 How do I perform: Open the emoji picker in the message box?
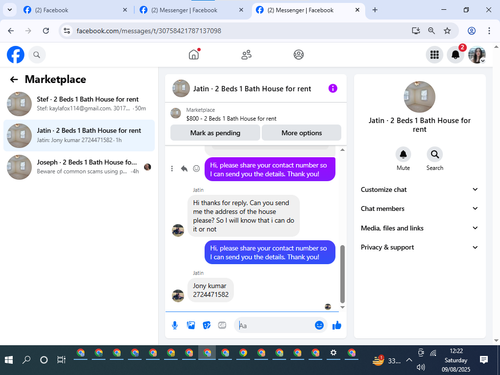point(319,325)
